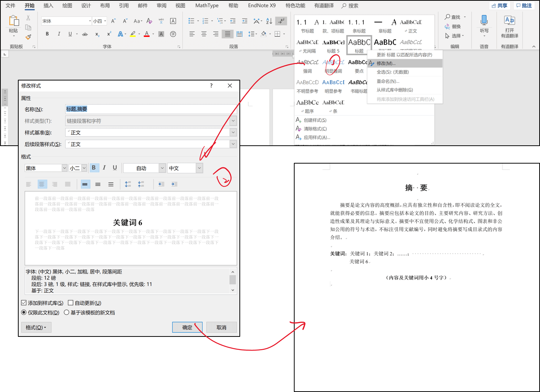
Task: Click center align in Modify Style dialog
Action: 42,184
